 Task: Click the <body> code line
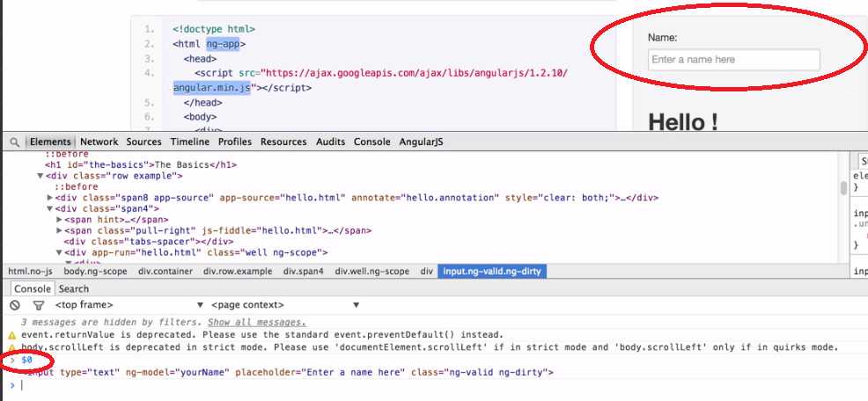tap(201, 117)
